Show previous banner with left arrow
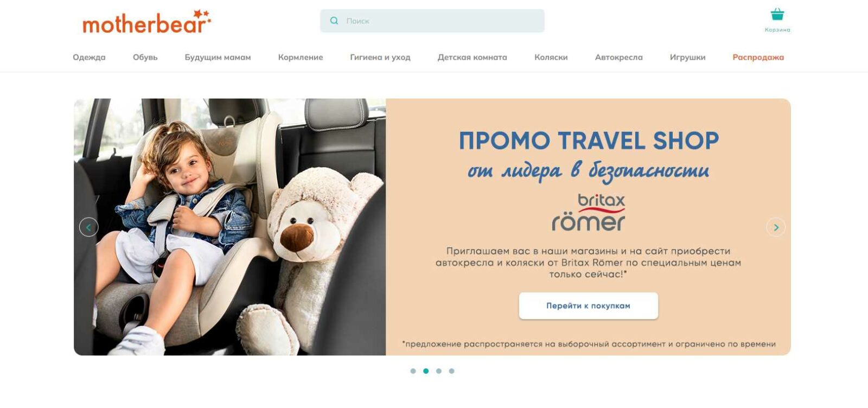 pyautogui.click(x=89, y=227)
